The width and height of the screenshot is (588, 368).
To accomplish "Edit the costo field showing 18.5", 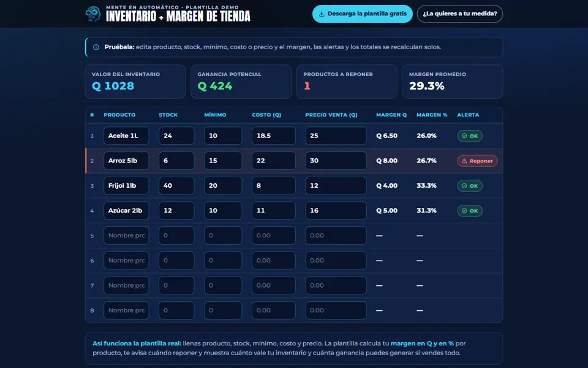I will point(273,136).
